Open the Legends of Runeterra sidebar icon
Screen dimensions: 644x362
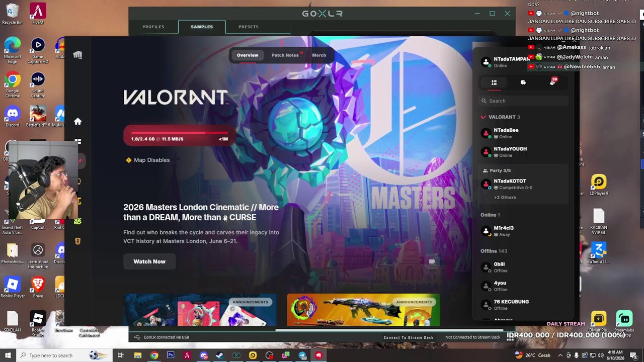pyautogui.click(x=77, y=241)
